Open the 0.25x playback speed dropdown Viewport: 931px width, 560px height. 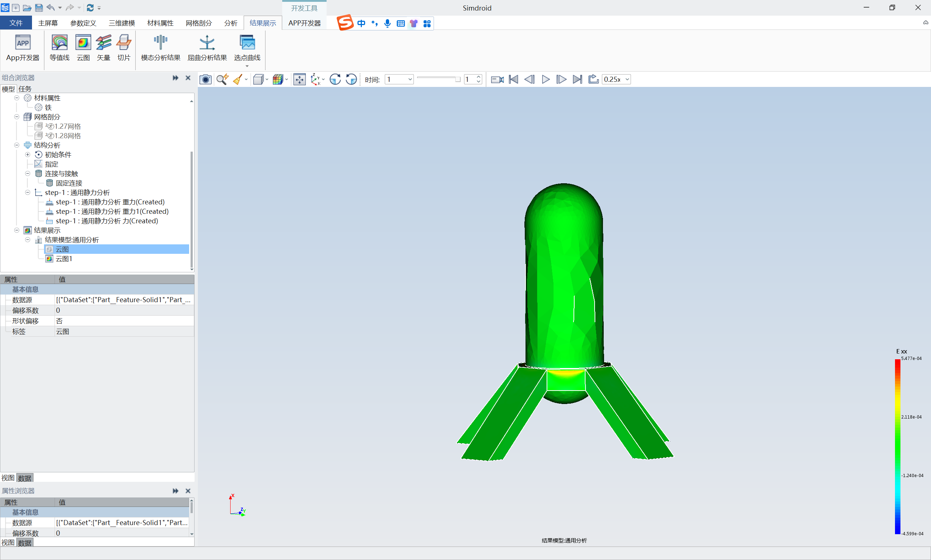tap(616, 79)
